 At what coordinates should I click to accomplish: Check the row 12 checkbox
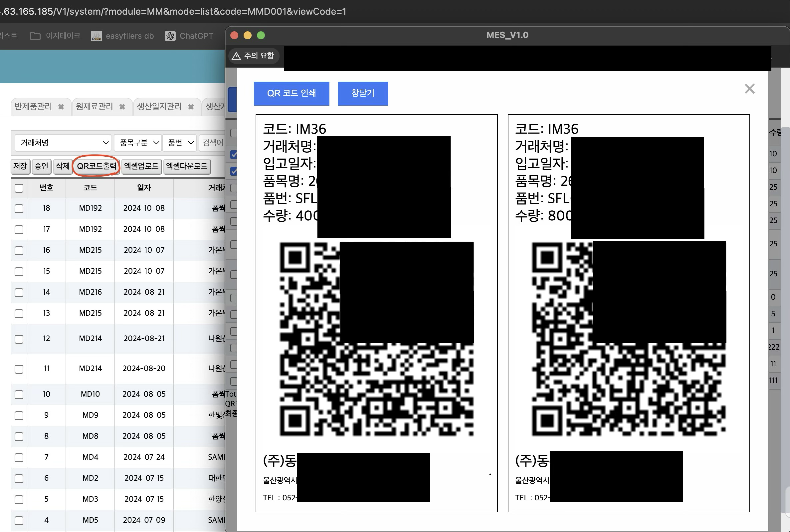click(19, 339)
